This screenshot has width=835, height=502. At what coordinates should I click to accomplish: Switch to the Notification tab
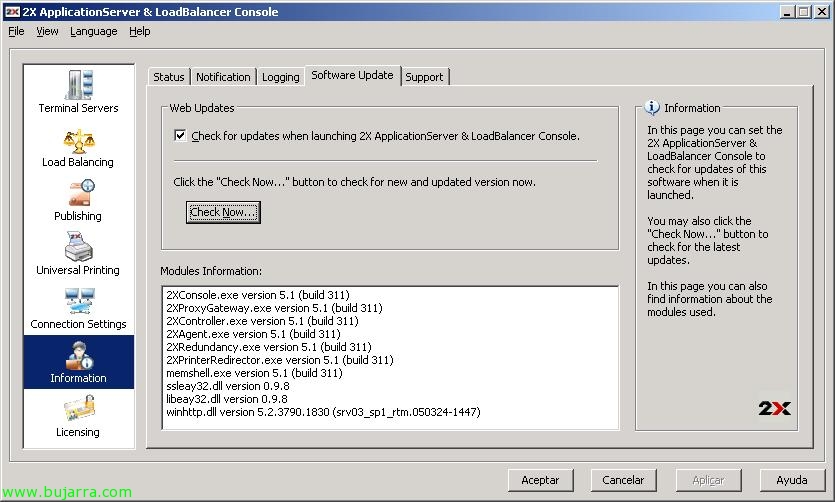click(x=223, y=77)
